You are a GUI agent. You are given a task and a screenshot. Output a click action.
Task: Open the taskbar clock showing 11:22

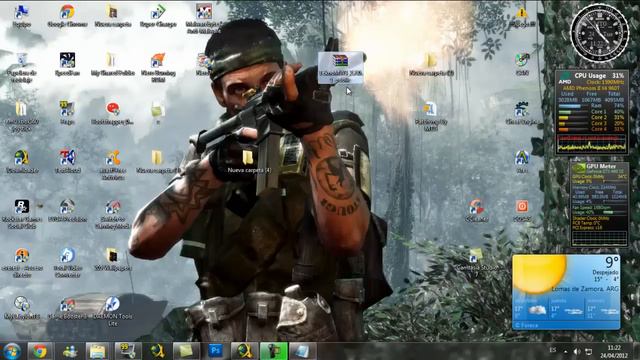614,351
